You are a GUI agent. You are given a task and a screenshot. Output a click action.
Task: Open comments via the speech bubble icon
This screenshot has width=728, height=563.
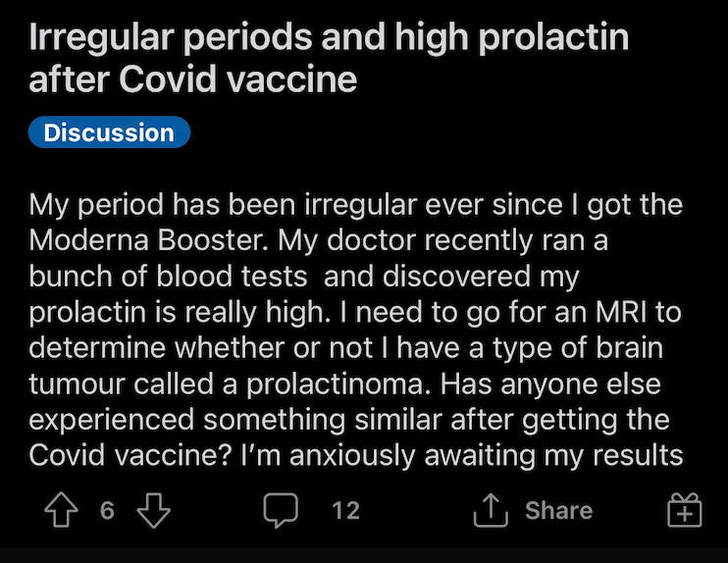point(281,511)
